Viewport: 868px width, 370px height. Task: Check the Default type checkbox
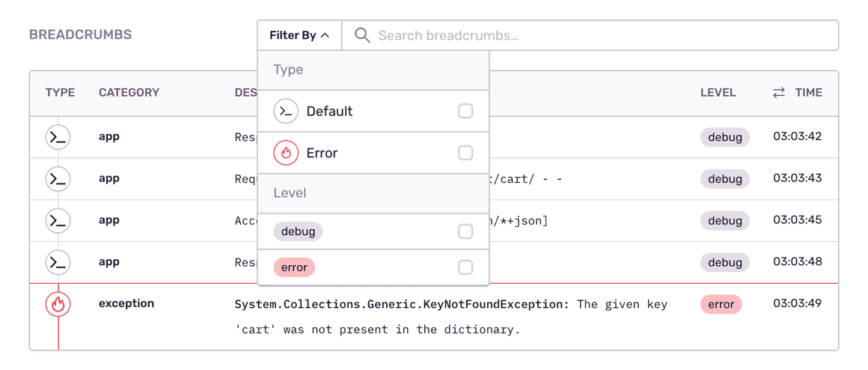465,111
